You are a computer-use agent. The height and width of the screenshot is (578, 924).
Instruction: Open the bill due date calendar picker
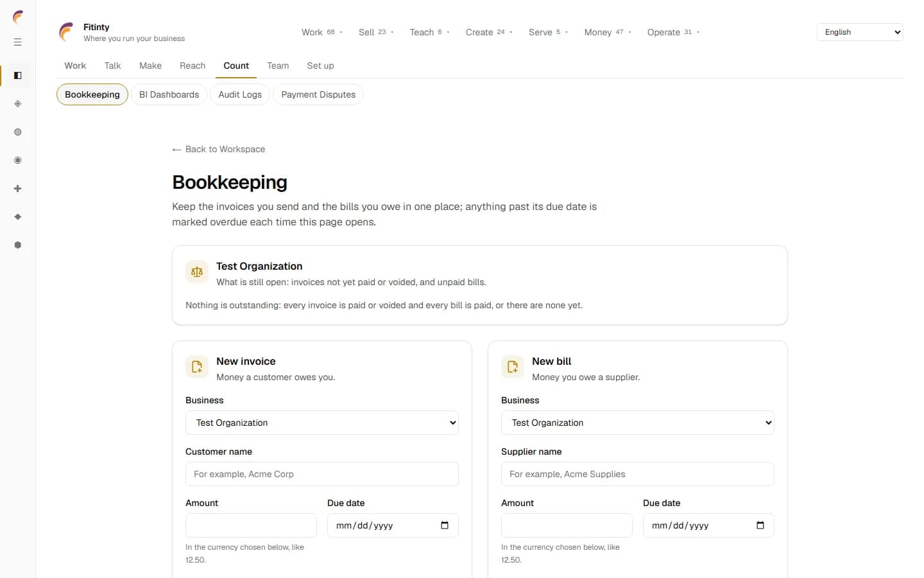point(760,525)
